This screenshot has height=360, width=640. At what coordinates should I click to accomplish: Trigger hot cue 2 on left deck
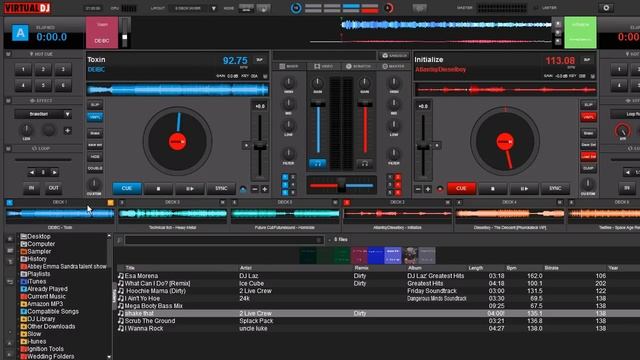(x=43, y=69)
